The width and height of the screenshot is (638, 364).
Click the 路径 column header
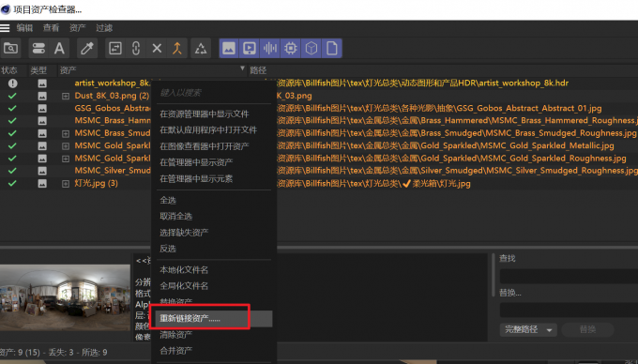point(258,70)
